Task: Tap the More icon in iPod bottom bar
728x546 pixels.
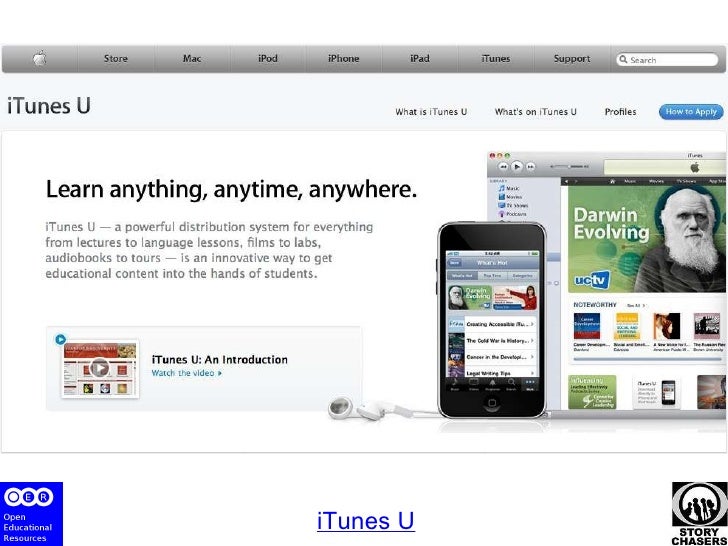Action: point(530,384)
